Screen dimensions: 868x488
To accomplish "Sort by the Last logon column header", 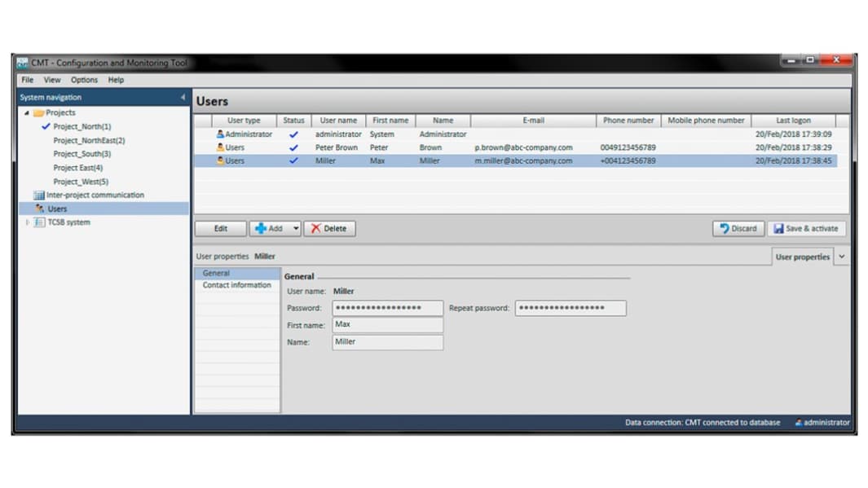I will (x=793, y=121).
